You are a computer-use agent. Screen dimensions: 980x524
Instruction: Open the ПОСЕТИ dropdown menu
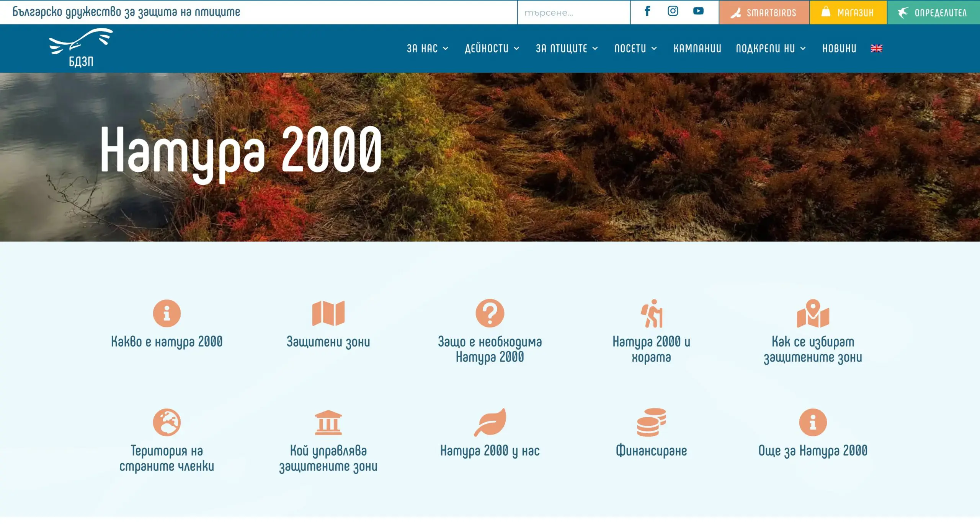pos(635,49)
